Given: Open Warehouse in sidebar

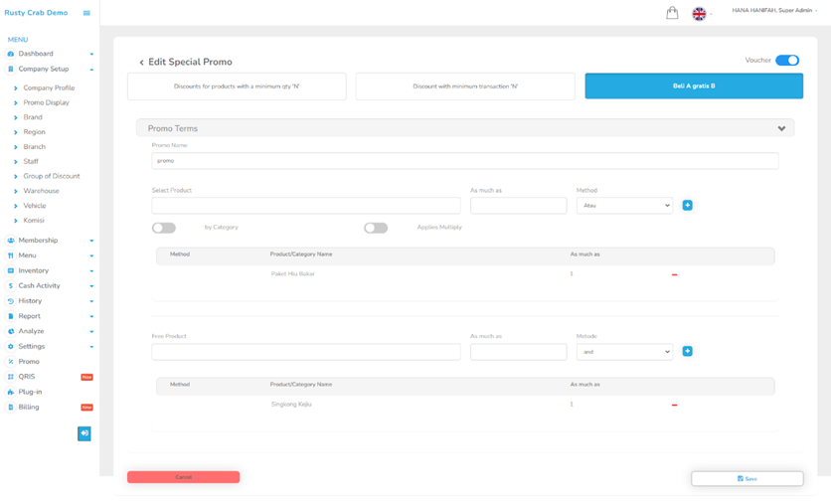Looking at the screenshot, I should 42,191.
